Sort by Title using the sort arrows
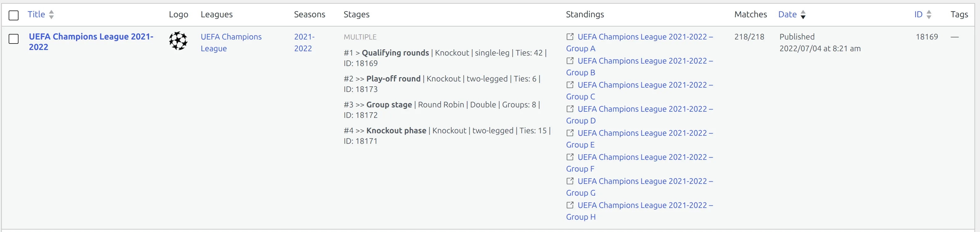This screenshot has height=232, width=980. click(x=51, y=14)
